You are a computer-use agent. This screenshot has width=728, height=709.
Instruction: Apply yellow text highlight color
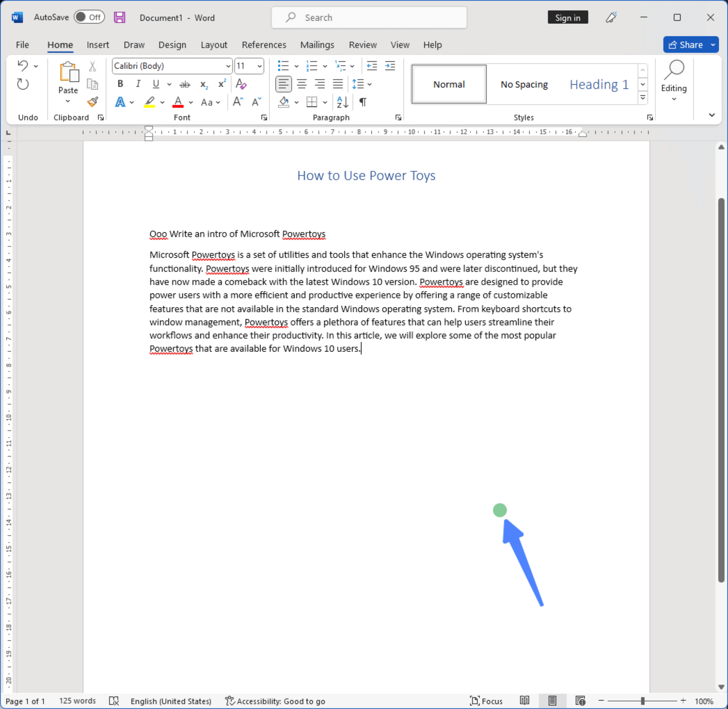point(149,102)
